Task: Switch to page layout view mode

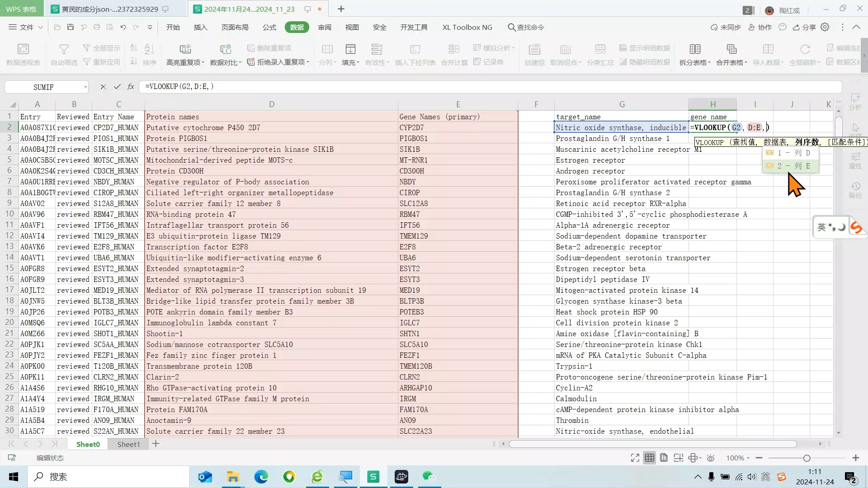Action: (664, 458)
